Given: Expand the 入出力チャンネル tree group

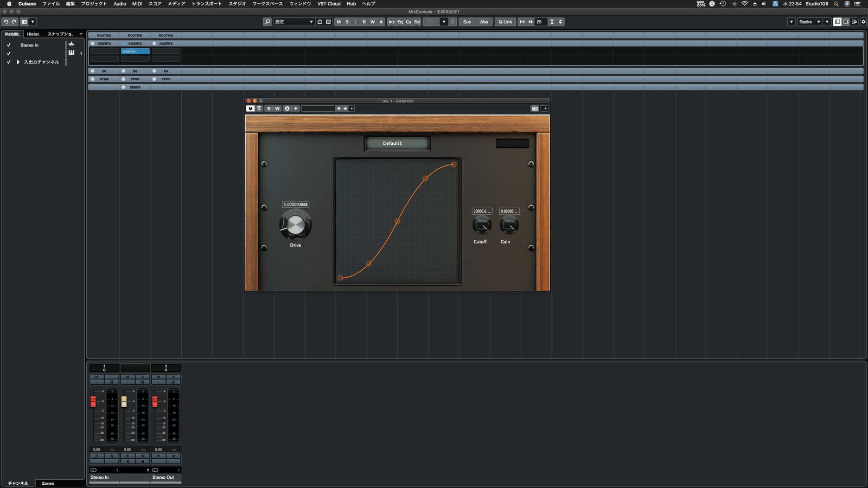Looking at the screenshot, I should tap(18, 62).
